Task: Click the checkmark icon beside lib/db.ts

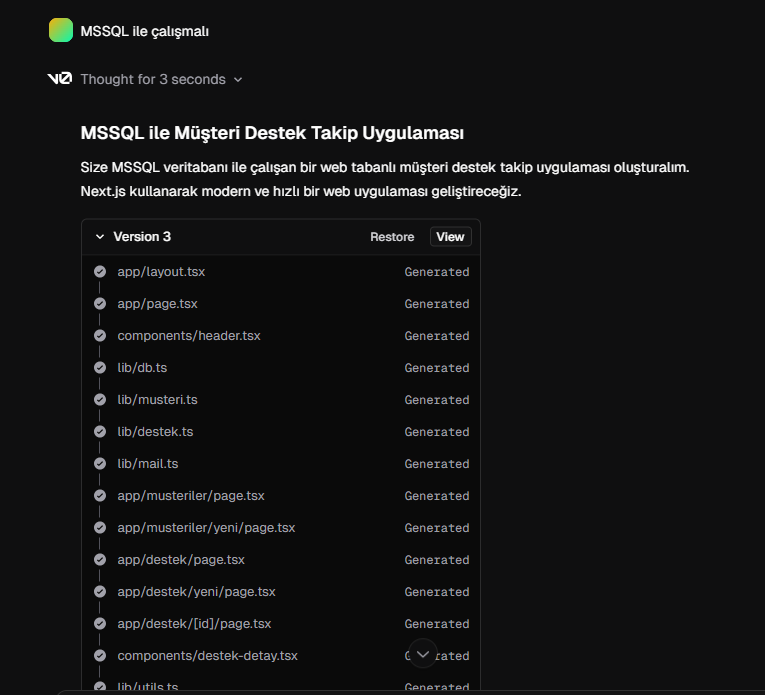Action: (100, 368)
